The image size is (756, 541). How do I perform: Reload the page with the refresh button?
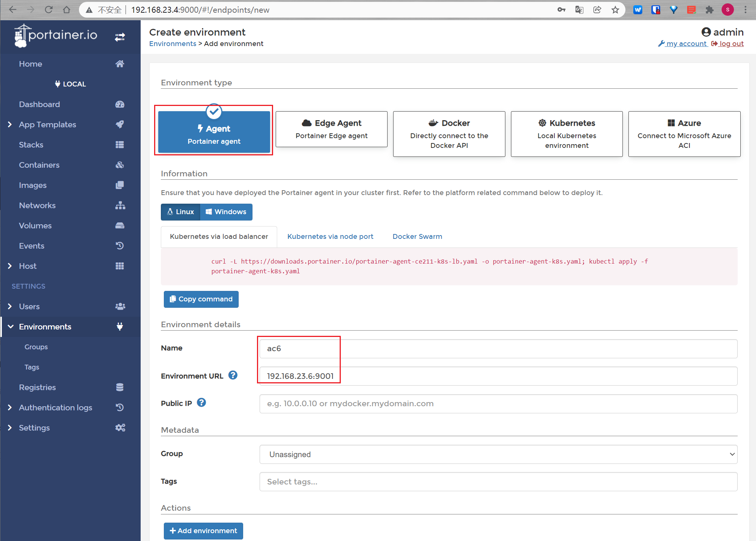coord(49,10)
